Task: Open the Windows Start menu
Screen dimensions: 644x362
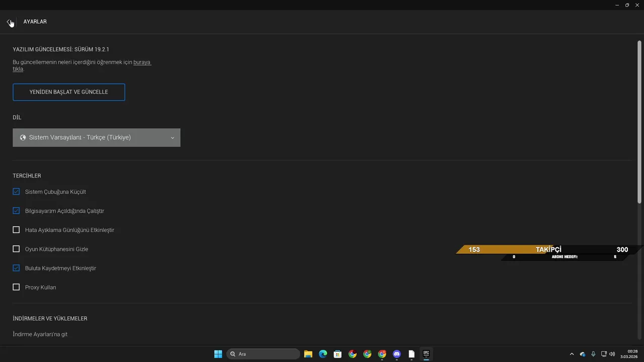Action: click(218, 354)
